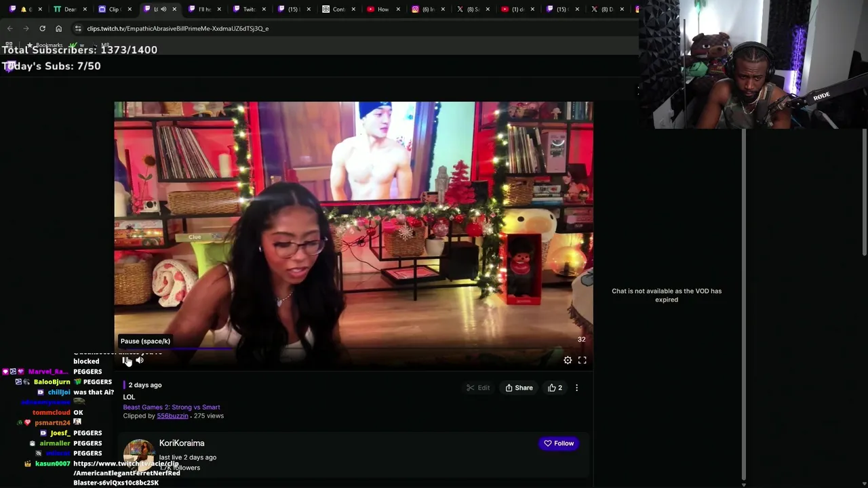Click chat user Joesf_

60,432
